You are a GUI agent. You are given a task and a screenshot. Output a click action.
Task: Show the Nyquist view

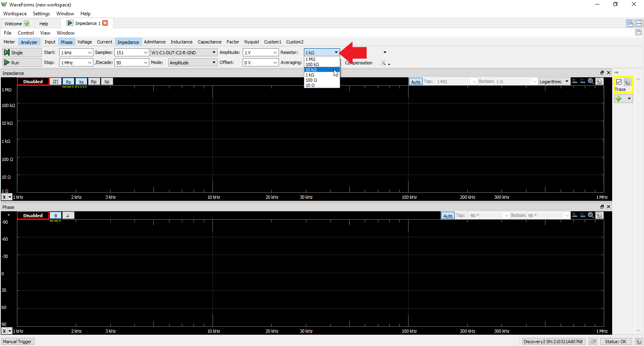(252, 42)
